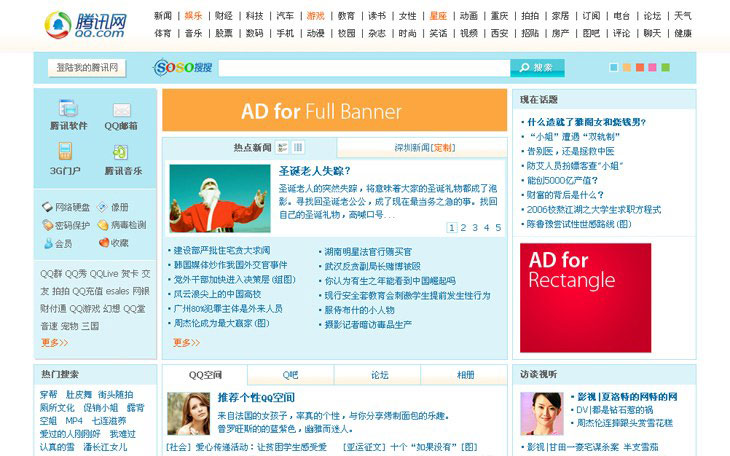Click the SOSO search logo
The width and height of the screenshot is (730, 456).
coord(182,68)
